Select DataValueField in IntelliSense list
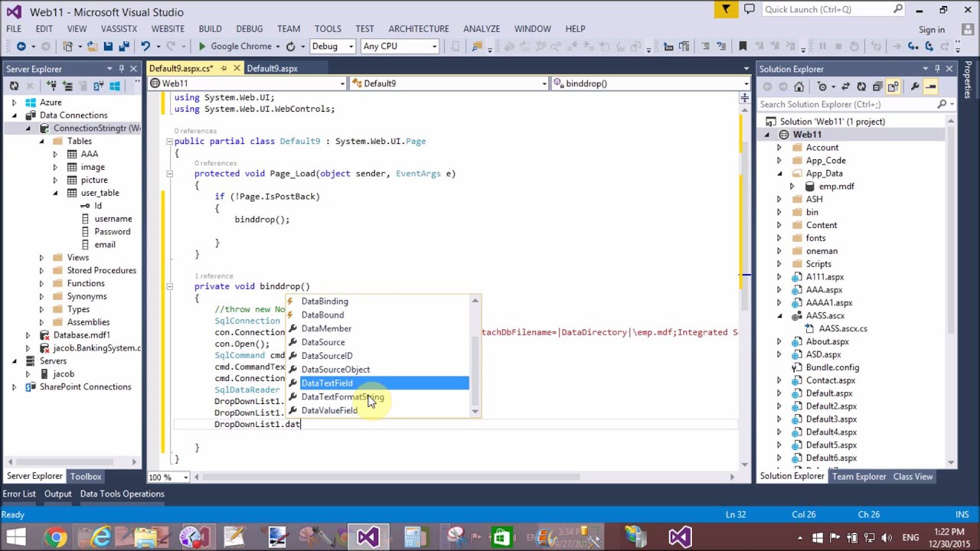The height and width of the screenshot is (551, 980). (377, 411)
